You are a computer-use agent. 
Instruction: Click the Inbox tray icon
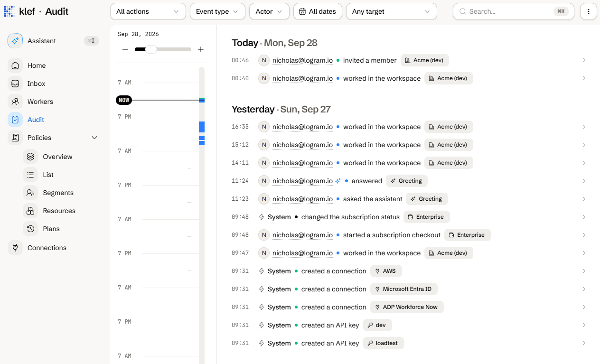(x=15, y=84)
